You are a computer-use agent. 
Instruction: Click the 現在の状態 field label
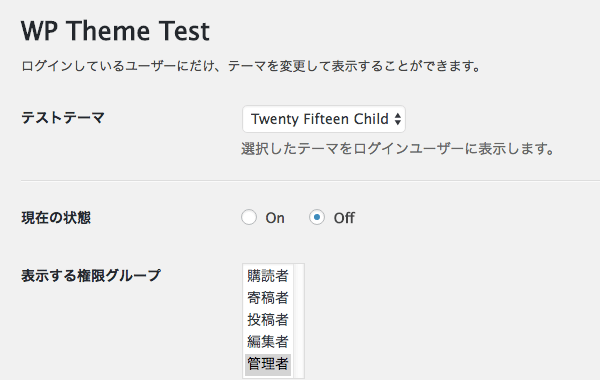point(56,218)
